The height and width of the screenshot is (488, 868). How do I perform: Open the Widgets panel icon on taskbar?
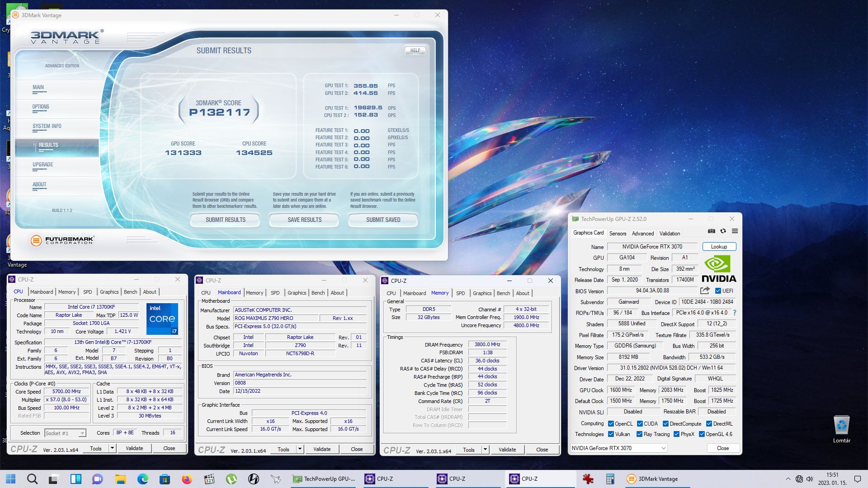76,479
